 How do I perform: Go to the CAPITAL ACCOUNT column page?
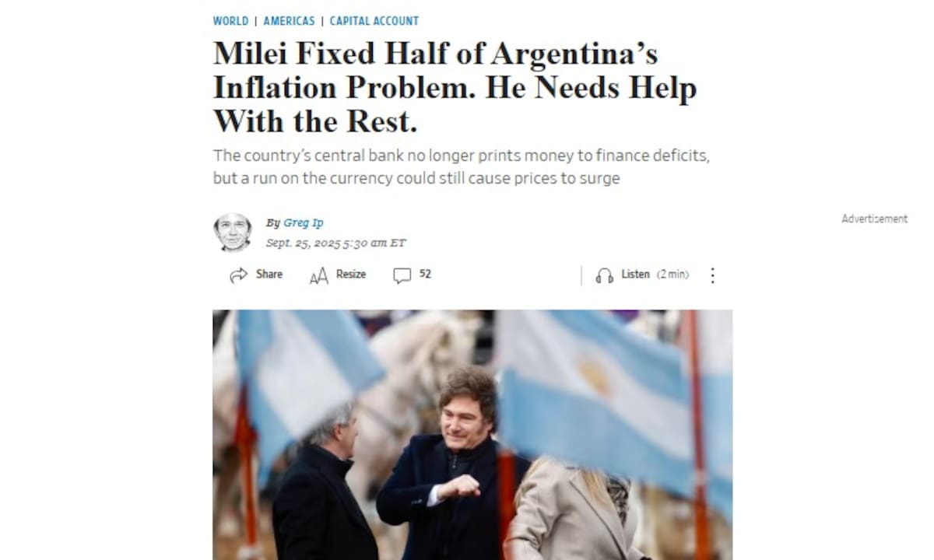[374, 21]
